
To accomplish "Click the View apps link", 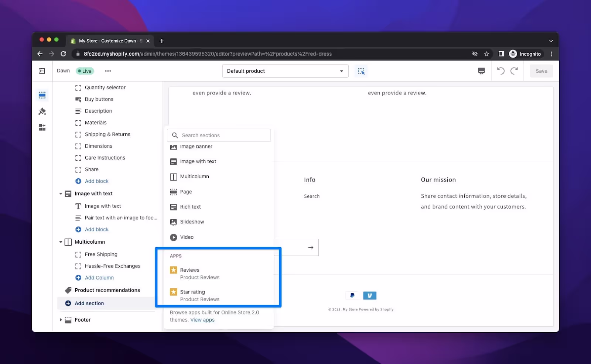I will pyautogui.click(x=202, y=320).
